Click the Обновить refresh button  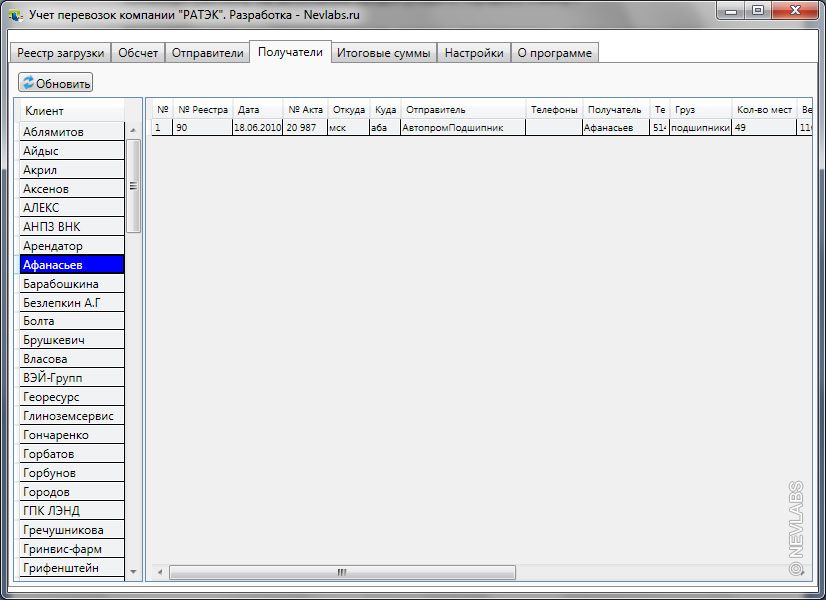[x=56, y=83]
